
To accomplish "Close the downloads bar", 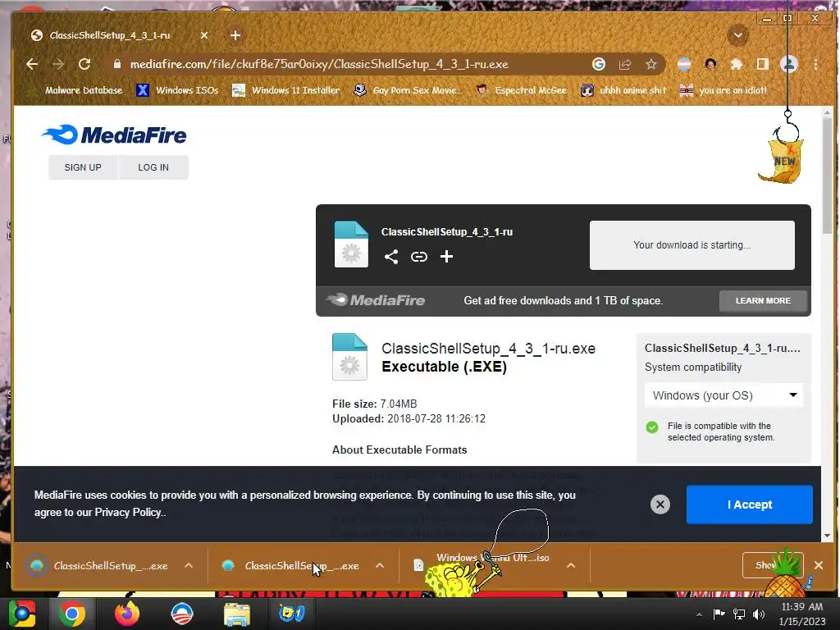I will click(818, 565).
